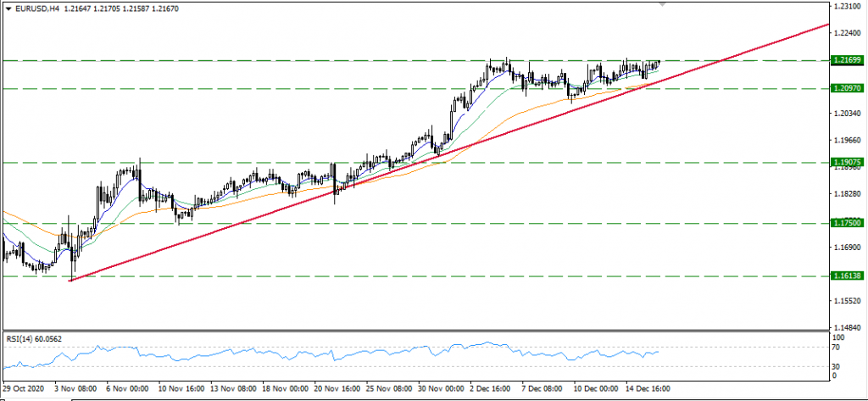Select the 1.20970 green price label

click(847, 88)
